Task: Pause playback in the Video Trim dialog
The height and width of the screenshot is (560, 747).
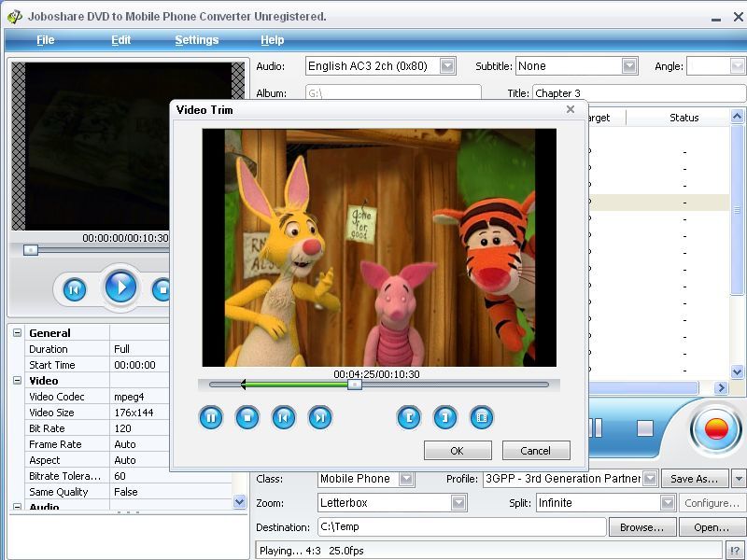Action: (x=210, y=418)
